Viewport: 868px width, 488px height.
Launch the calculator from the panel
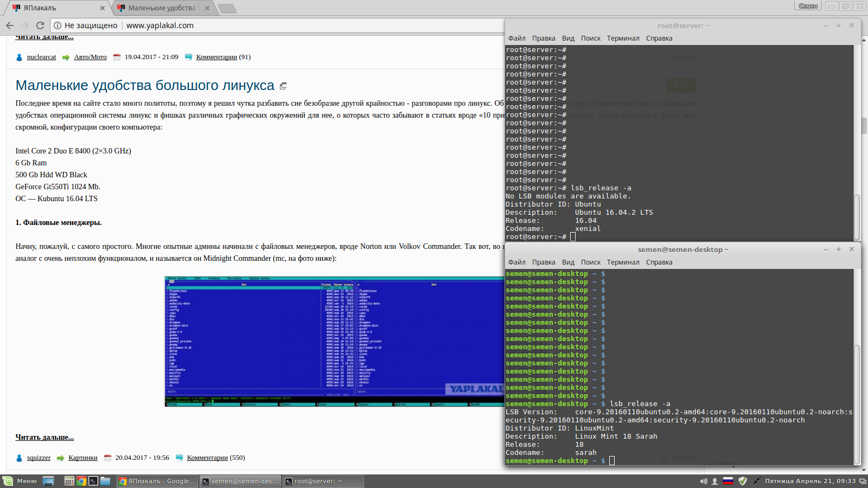(69, 481)
